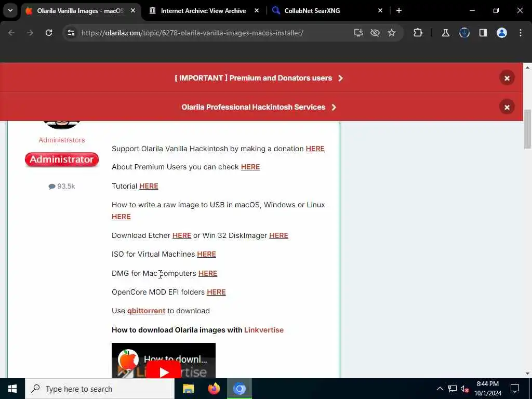Dismiss the Premium and Donators banner
Screen dimensions: 532x399
[507, 78]
